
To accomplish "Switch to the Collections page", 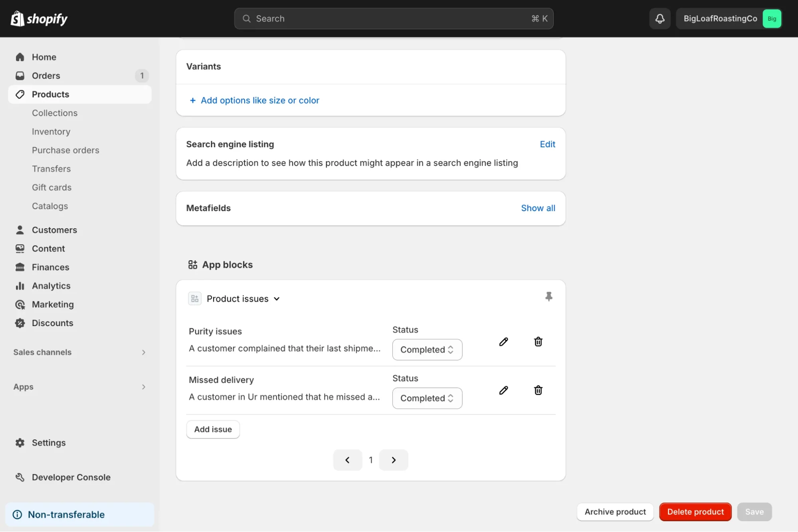I will 55,113.
